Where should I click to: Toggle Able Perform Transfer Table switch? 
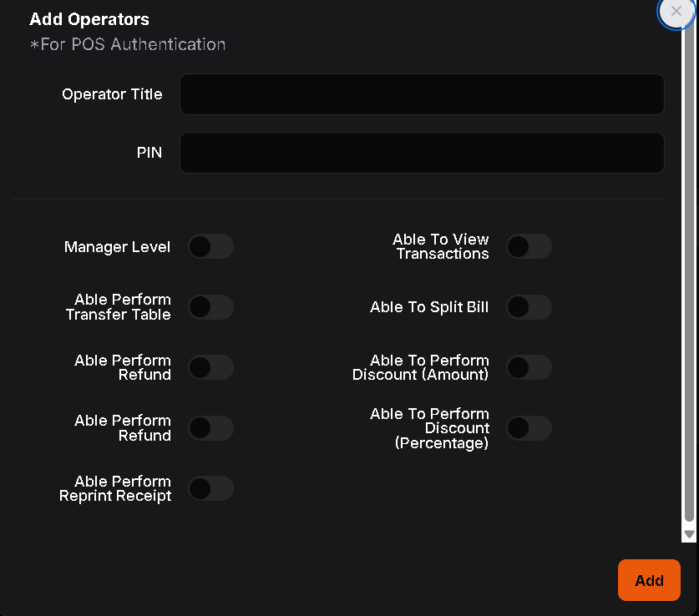210,307
